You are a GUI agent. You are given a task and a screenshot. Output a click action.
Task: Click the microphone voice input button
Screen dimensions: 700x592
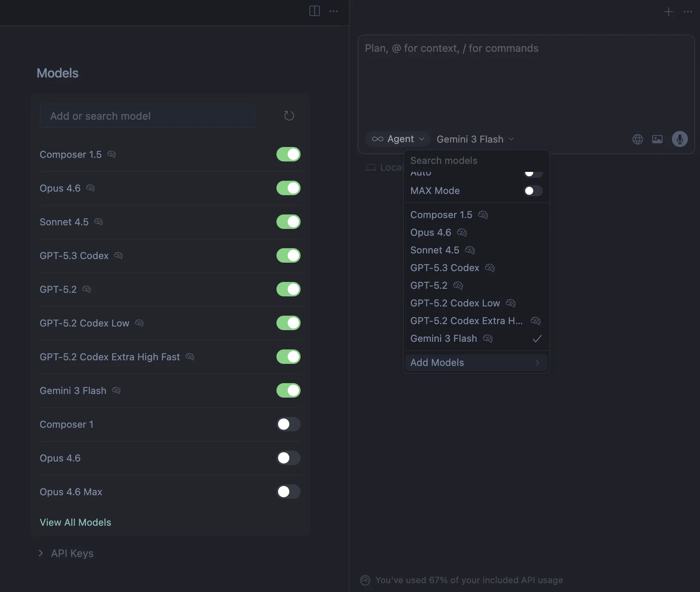tap(680, 139)
